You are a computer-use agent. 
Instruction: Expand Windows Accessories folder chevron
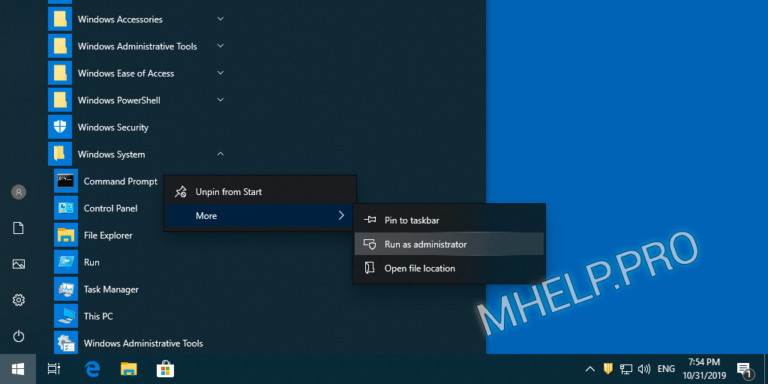(220, 19)
